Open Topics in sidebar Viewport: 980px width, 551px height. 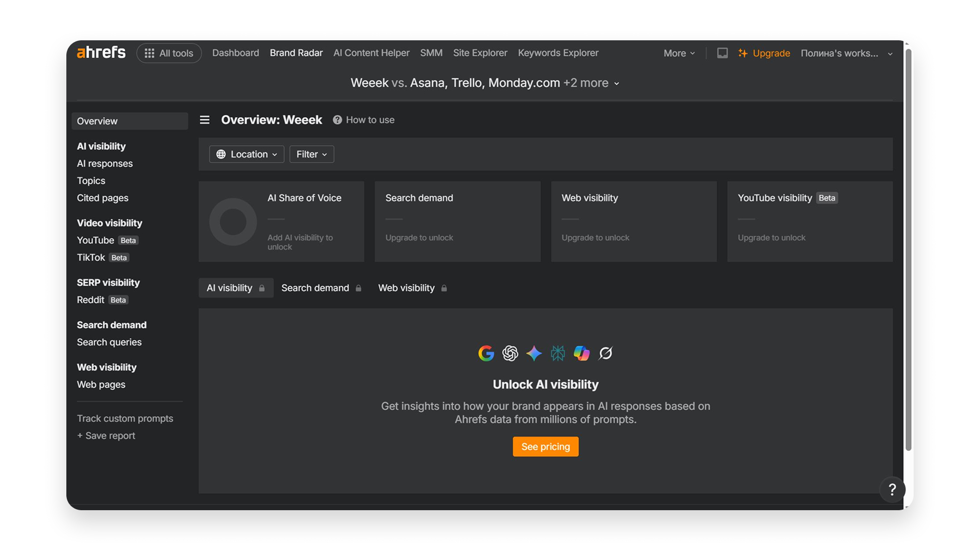click(x=91, y=181)
